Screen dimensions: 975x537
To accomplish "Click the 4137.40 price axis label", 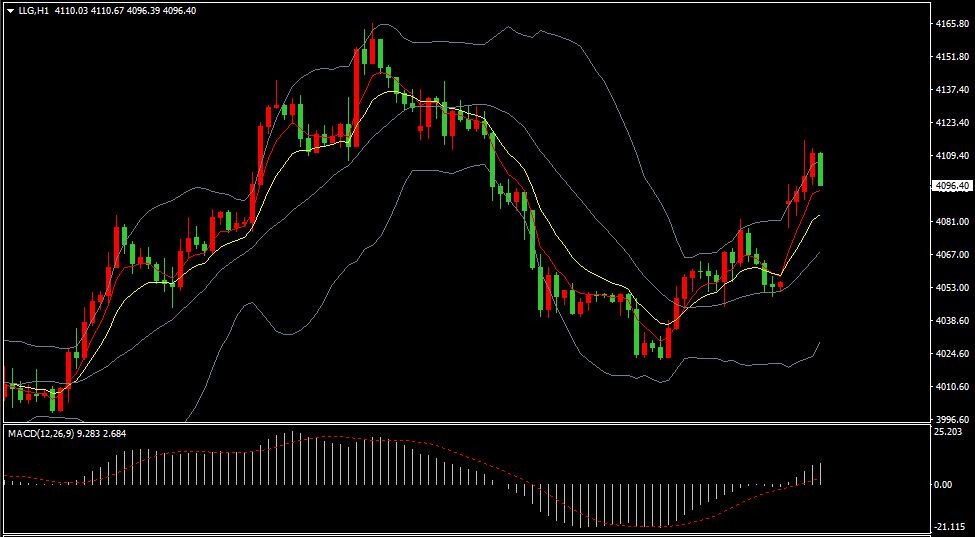I will click(953, 90).
